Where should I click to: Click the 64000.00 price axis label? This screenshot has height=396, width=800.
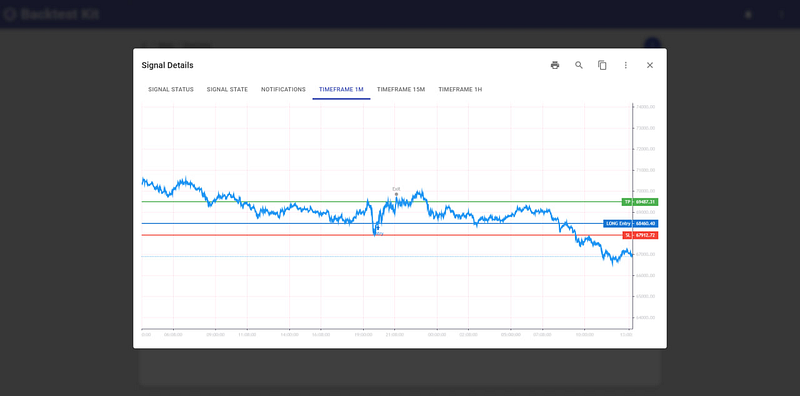click(645, 317)
